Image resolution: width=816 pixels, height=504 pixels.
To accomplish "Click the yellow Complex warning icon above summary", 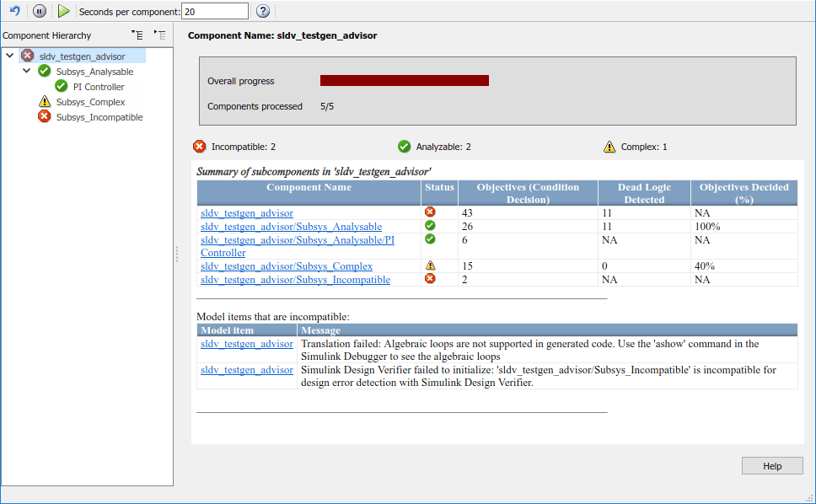I will tap(609, 147).
